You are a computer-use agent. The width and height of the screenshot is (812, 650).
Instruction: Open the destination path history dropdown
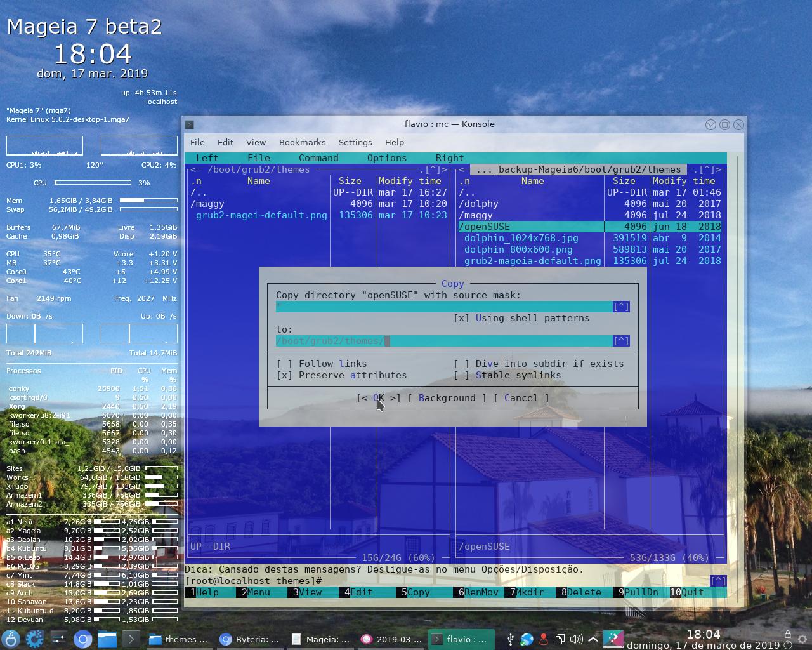pos(620,341)
